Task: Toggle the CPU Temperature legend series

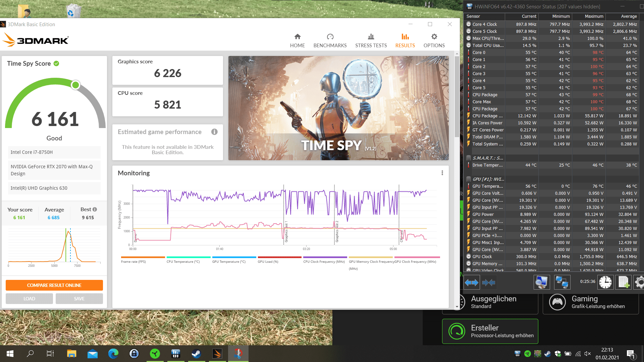Action: click(188, 260)
